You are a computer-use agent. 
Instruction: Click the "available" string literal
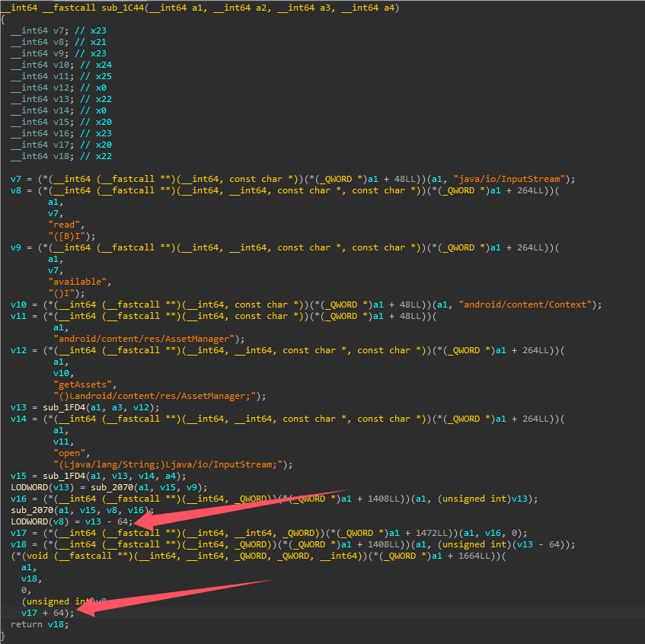(x=78, y=282)
